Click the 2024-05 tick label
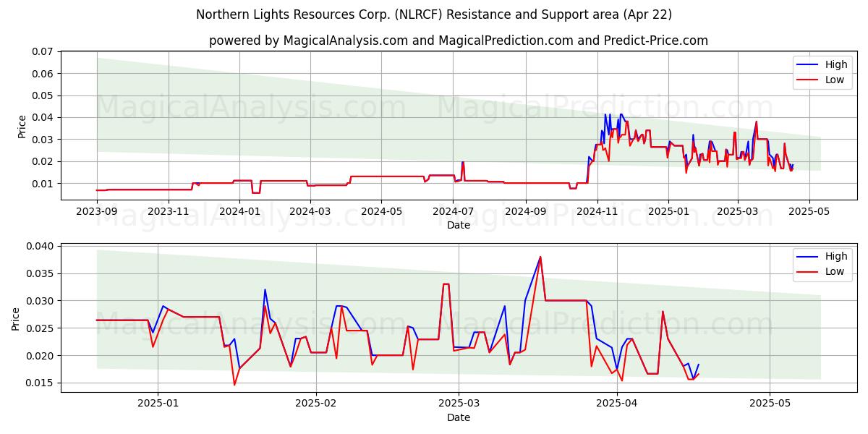Screen dimensions: 868x434 pos(383,210)
